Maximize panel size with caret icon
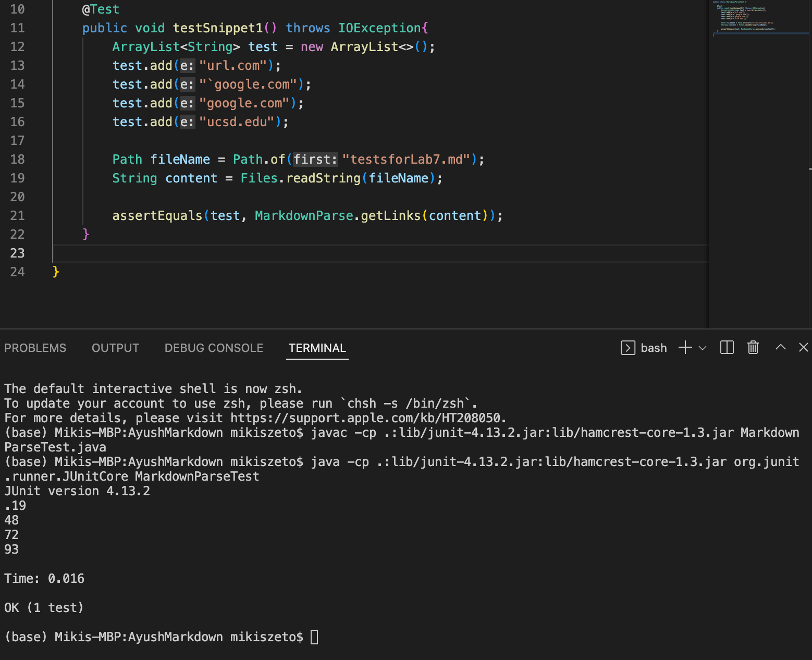Viewport: 812px width, 660px height. [x=780, y=347]
